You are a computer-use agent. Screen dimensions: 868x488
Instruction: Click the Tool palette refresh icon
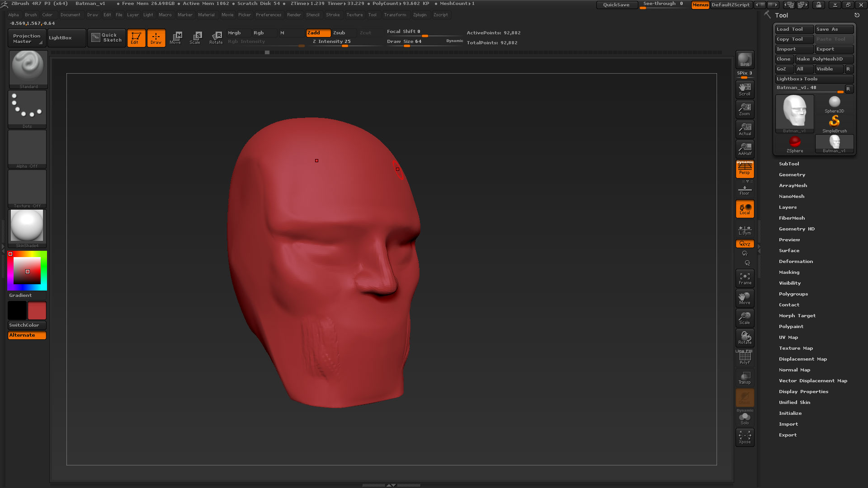[x=856, y=15]
